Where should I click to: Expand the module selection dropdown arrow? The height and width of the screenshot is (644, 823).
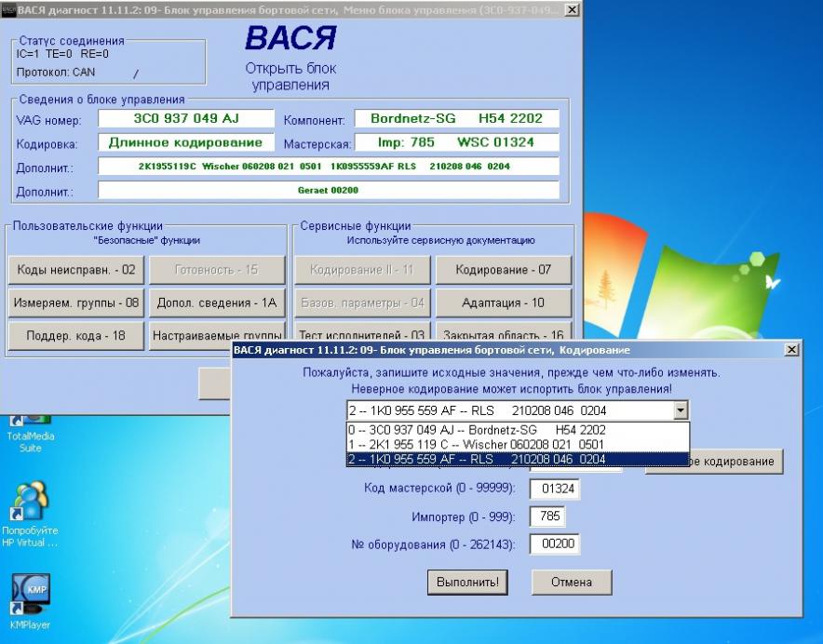(x=681, y=410)
